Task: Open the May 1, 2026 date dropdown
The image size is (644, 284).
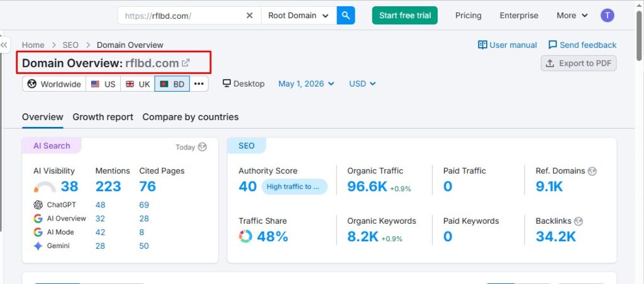Action: (x=306, y=84)
